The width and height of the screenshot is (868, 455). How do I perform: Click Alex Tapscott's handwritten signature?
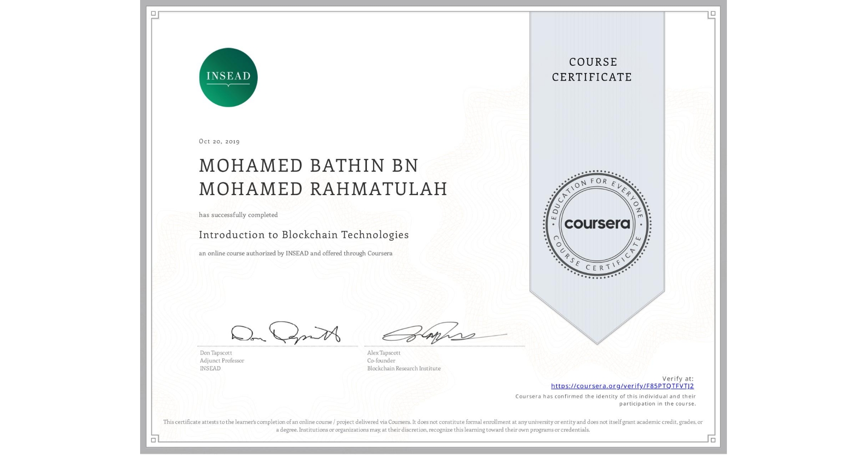444,333
